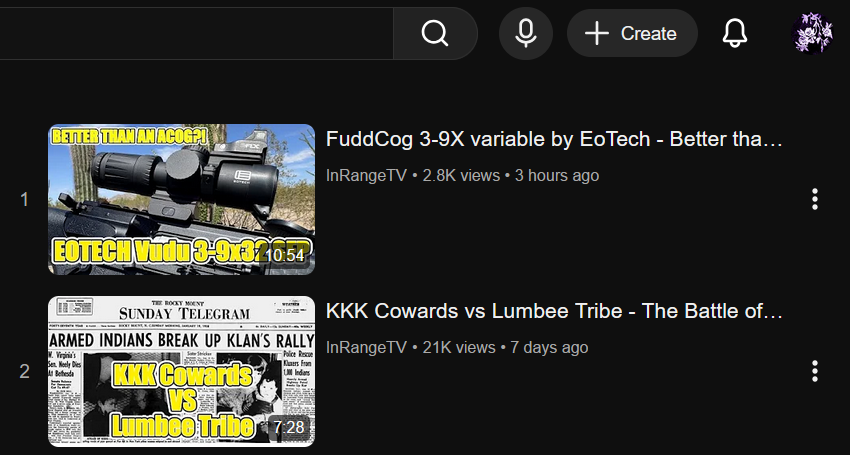Viewport: 850px width, 455px height.
Task: Activate voice search microphone
Action: (x=526, y=34)
